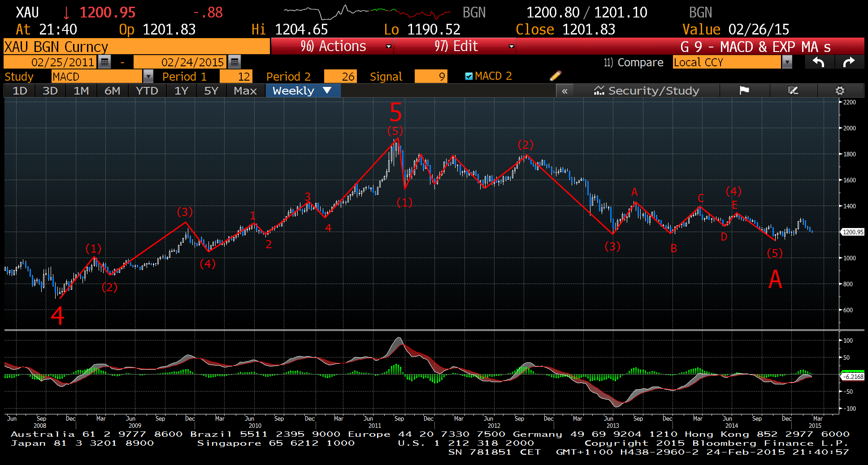
Task: Open the annotation tool icon in chart toolbar
Action: 793,90
